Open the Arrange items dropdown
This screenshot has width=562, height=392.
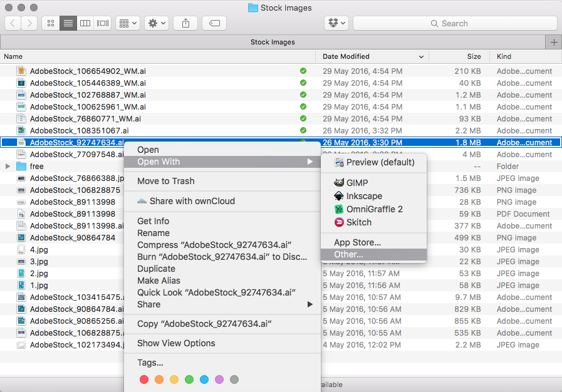pyautogui.click(x=128, y=23)
